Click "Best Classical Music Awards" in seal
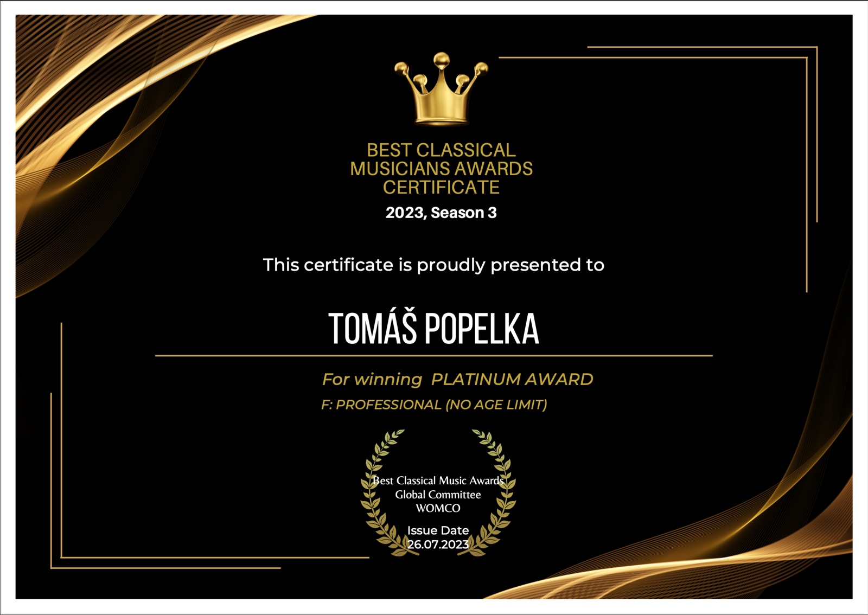The width and height of the screenshot is (868, 615). (x=438, y=481)
